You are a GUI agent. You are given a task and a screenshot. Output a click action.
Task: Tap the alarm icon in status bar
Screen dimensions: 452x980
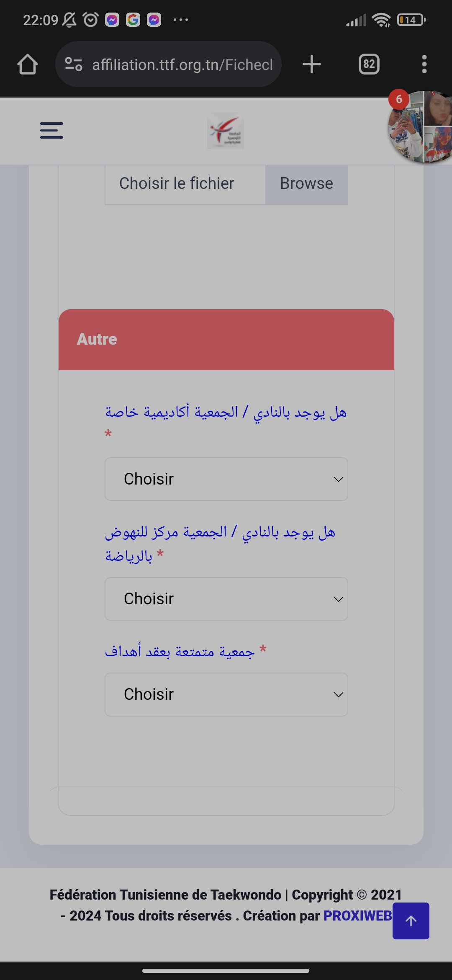(x=90, y=20)
